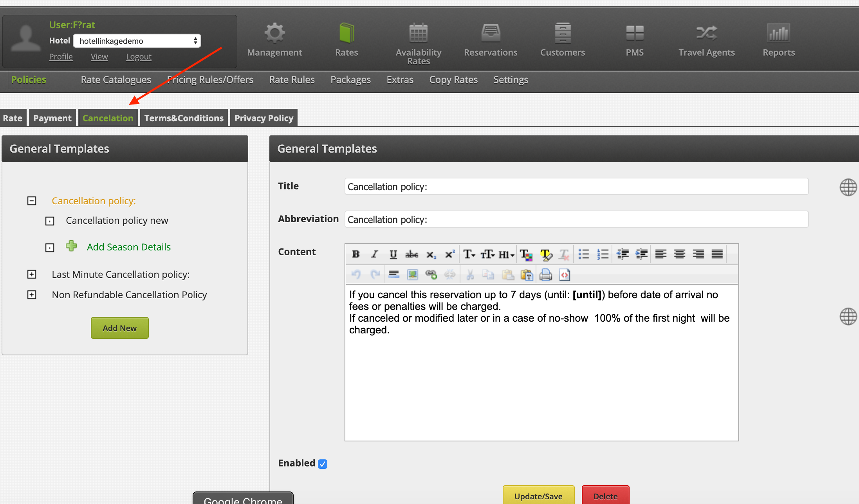The image size is (859, 504).
Task: Center-align the content text
Action: click(x=679, y=254)
